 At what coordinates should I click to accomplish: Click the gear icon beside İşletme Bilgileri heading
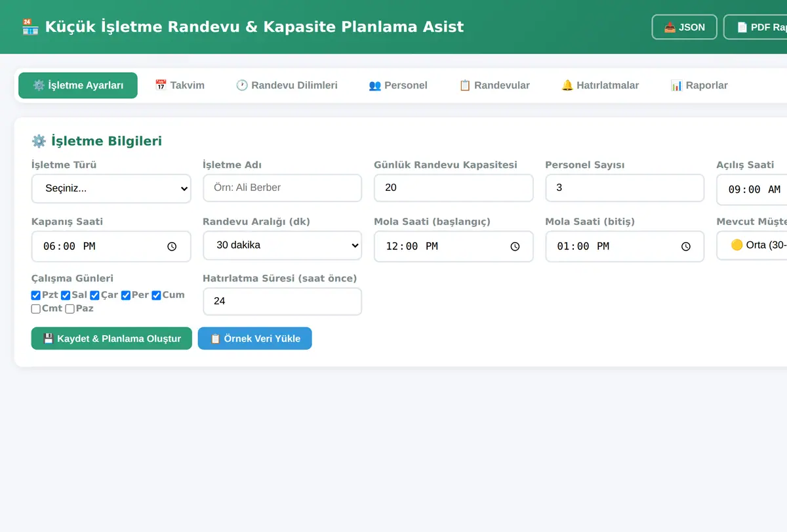[x=39, y=141]
